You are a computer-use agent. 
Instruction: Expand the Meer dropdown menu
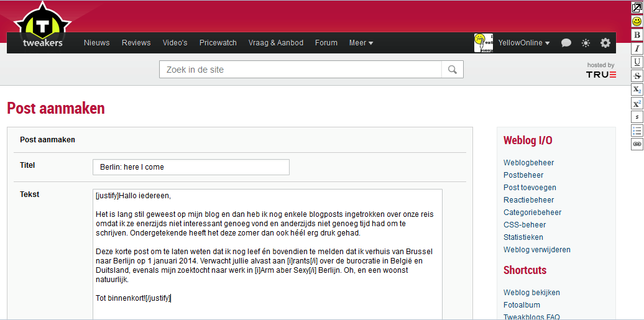361,43
